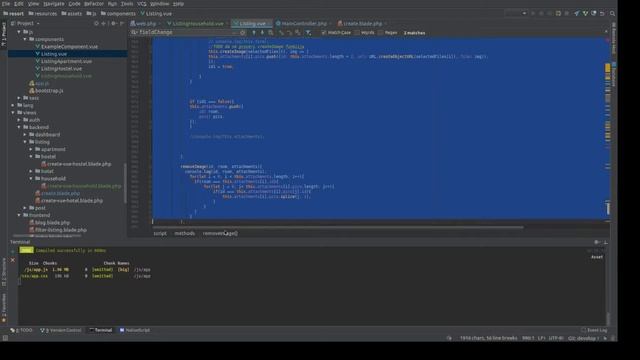The height and width of the screenshot is (360, 640).
Task: Click the yellow-highlighted run/build frame icon in toolbar
Action: point(558,13)
